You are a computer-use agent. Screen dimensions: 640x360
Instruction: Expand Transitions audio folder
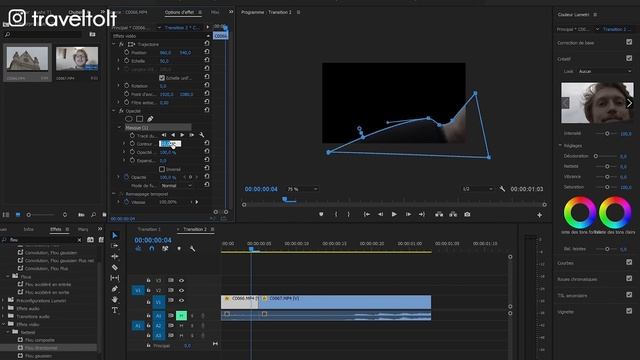(x=3, y=316)
